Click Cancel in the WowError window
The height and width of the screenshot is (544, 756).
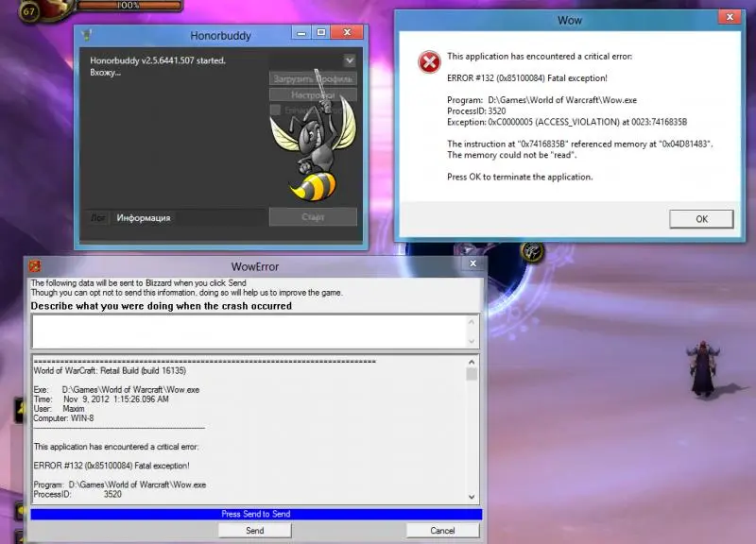(x=442, y=531)
